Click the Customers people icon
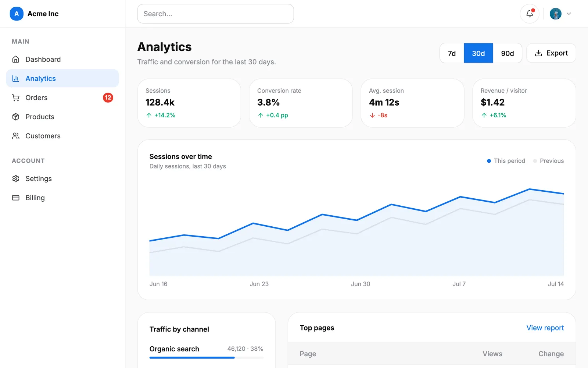This screenshot has height=368, width=588. tap(16, 136)
